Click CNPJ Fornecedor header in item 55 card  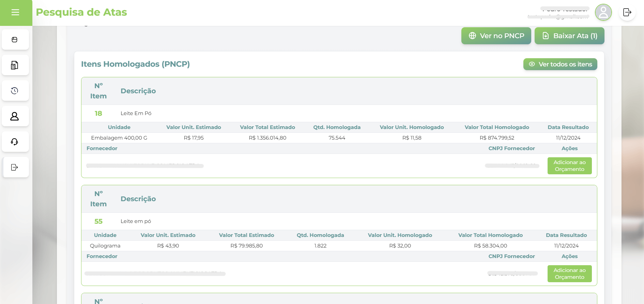coord(511,256)
